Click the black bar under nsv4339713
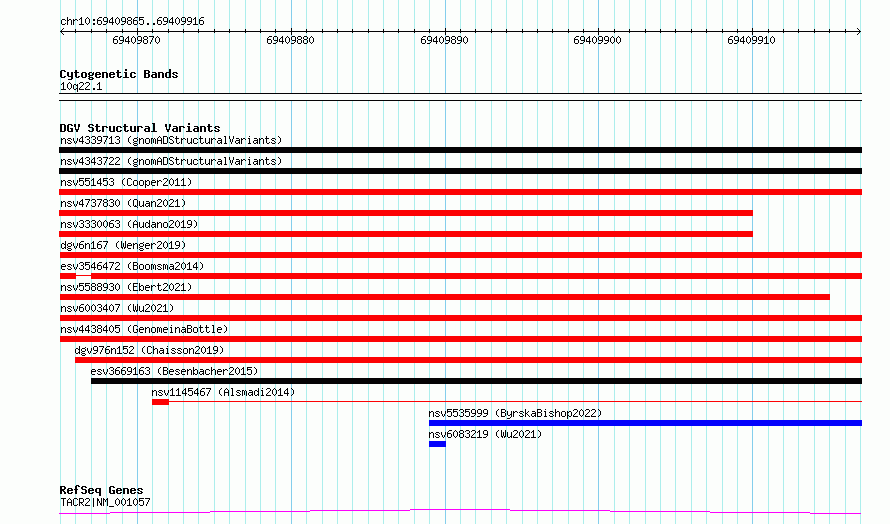This screenshot has height=524, width=890. pyautogui.click(x=460, y=150)
